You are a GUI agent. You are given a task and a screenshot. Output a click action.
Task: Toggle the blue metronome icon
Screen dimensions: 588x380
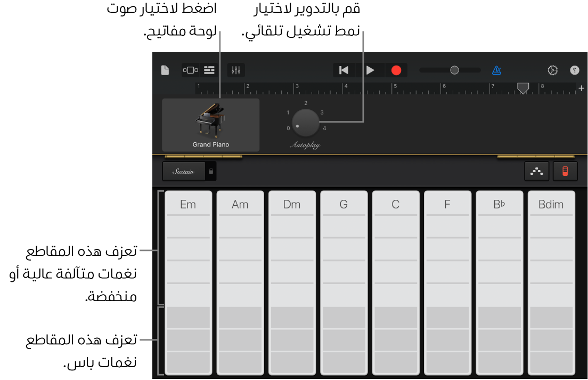click(496, 70)
